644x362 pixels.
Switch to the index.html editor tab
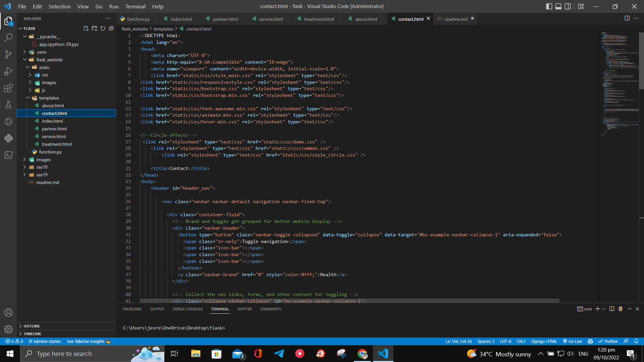pos(181,19)
